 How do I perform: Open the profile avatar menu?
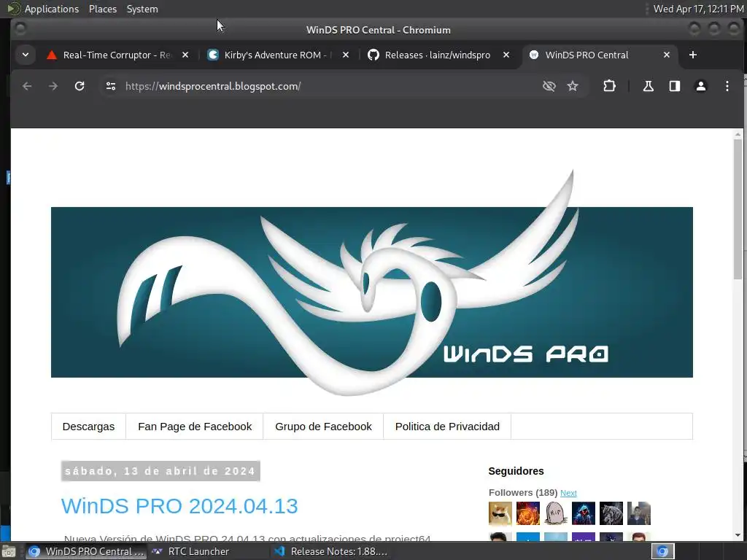[x=701, y=86]
